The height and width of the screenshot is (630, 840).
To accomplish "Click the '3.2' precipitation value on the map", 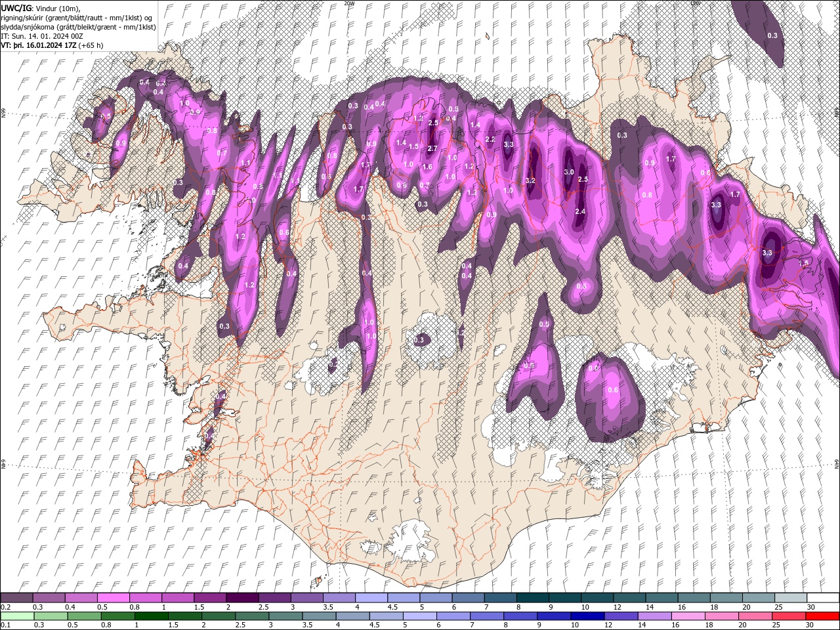I will tap(531, 180).
